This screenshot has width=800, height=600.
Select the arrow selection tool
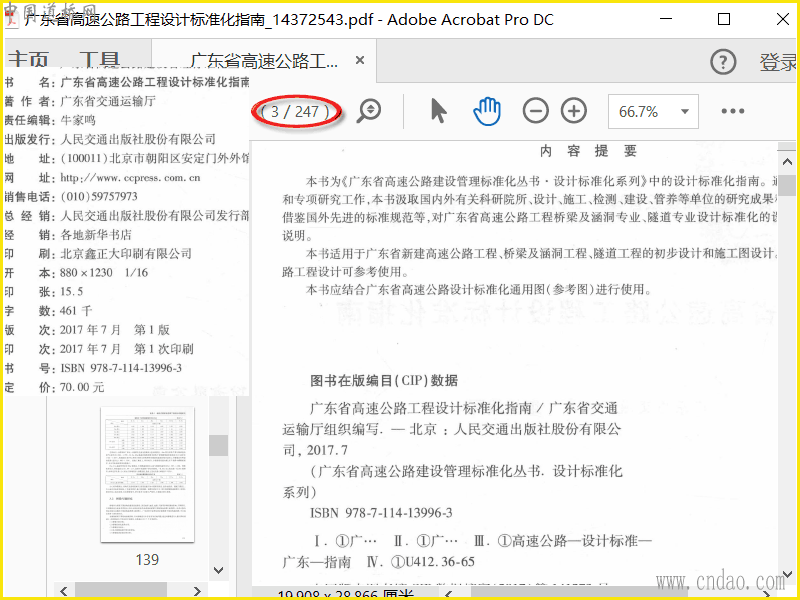pyautogui.click(x=438, y=111)
